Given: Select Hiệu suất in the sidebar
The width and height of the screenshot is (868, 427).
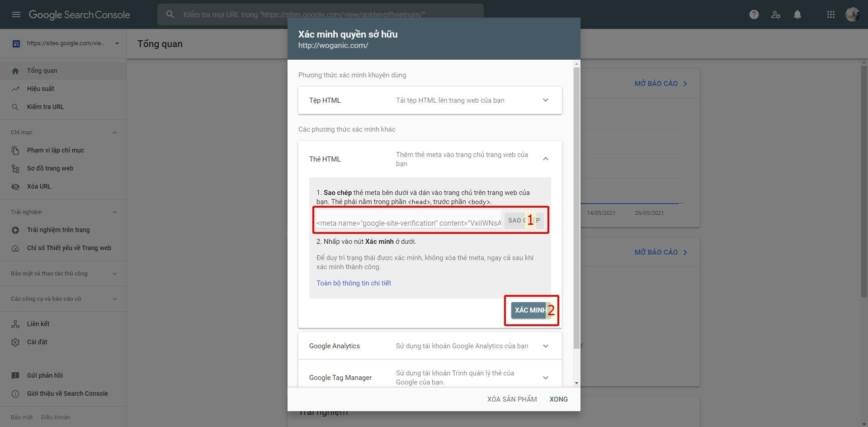Looking at the screenshot, I should click(41, 89).
